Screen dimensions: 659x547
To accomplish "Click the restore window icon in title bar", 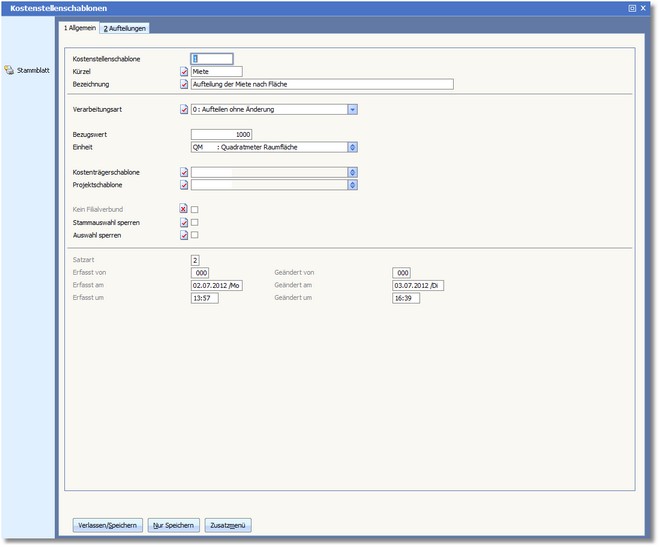I will pyautogui.click(x=632, y=7).
